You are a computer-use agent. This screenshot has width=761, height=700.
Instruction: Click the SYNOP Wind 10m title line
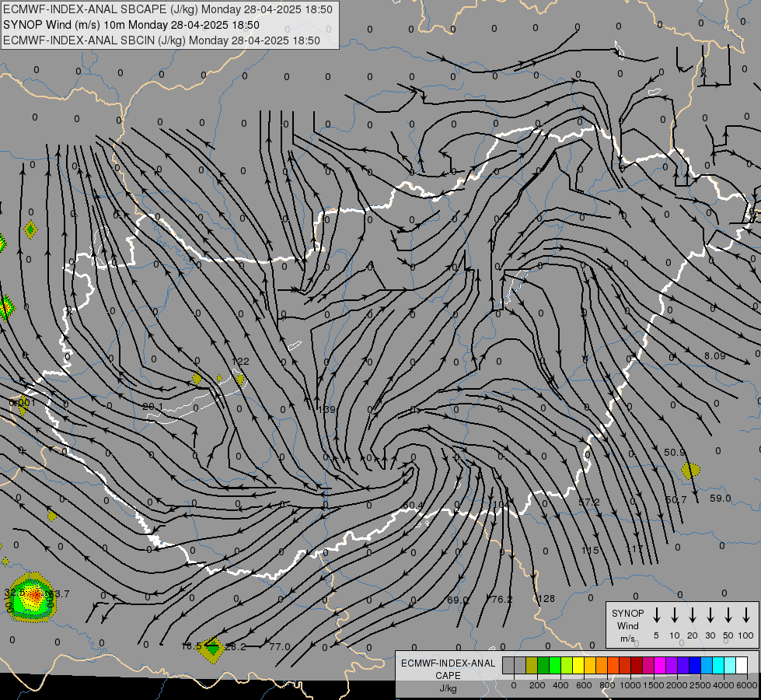coord(131,25)
